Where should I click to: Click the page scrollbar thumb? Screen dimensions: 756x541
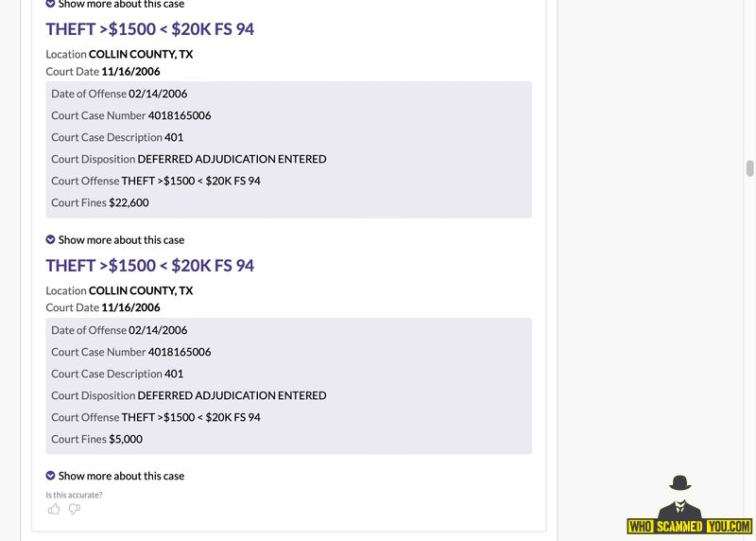point(749,168)
